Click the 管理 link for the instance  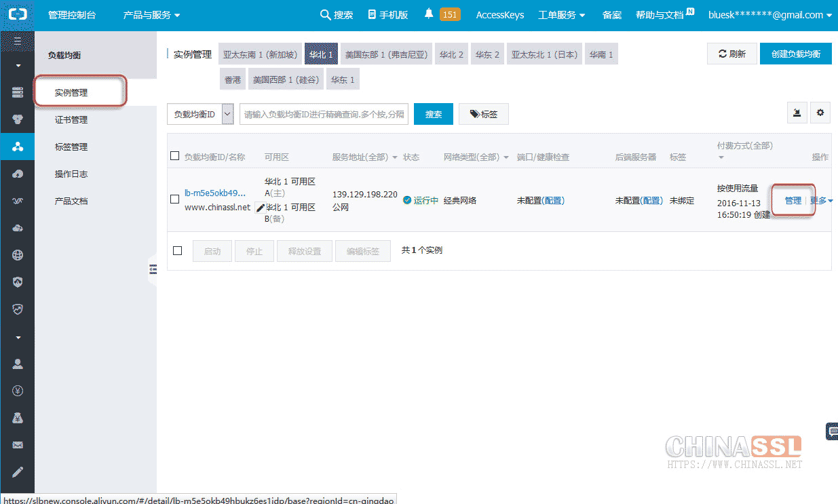pyautogui.click(x=793, y=201)
